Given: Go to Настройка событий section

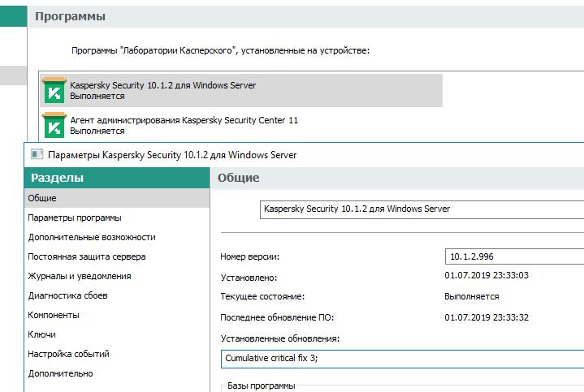Looking at the screenshot, I should [68, 354].
